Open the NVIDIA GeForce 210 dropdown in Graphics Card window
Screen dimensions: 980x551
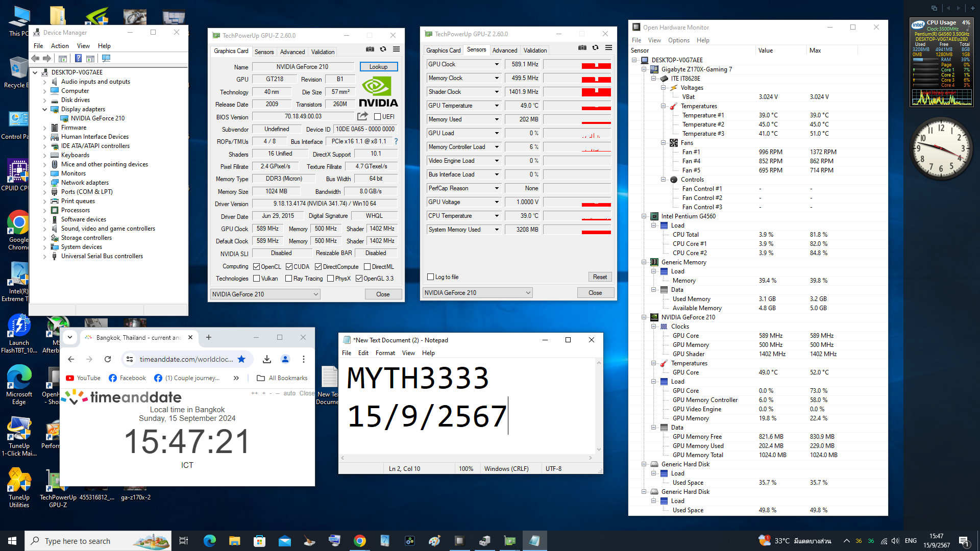pos(265,294)
